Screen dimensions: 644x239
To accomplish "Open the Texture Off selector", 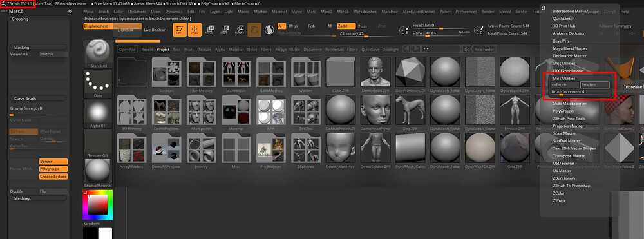I will click(98, 144).
